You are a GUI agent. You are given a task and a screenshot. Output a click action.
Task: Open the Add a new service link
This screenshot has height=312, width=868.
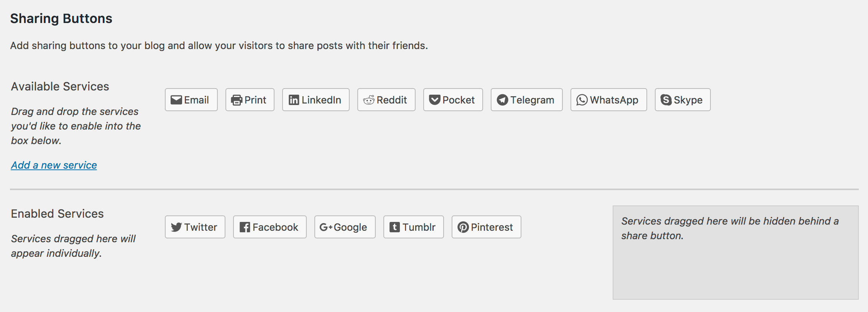point(54,165)
